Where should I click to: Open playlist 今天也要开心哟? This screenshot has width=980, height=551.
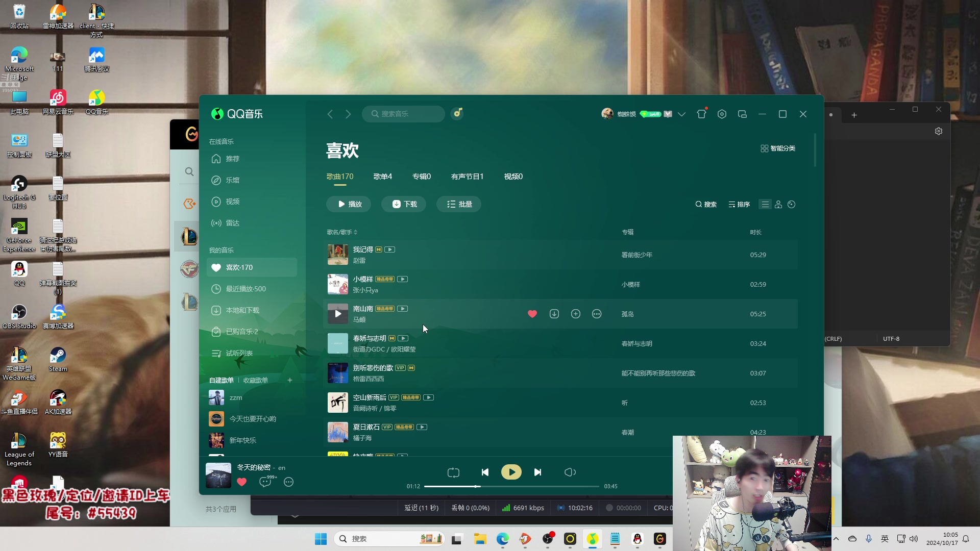pyautogui.click(x=252, y=419)
